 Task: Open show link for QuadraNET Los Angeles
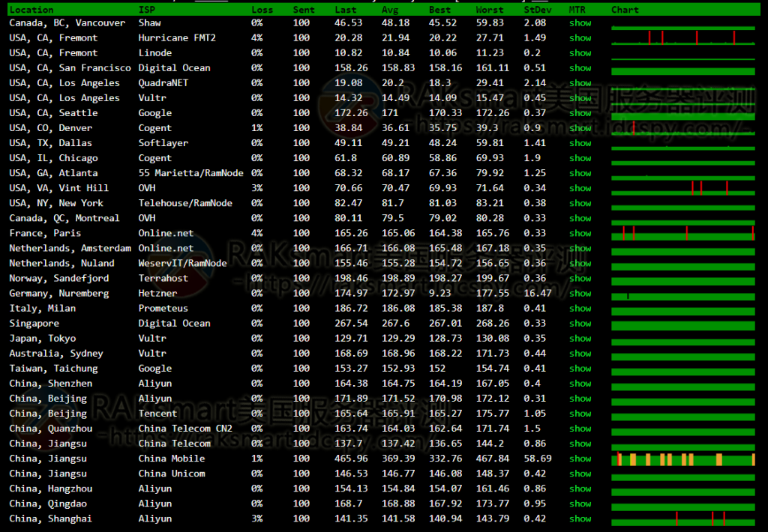(x=580, y=82)
